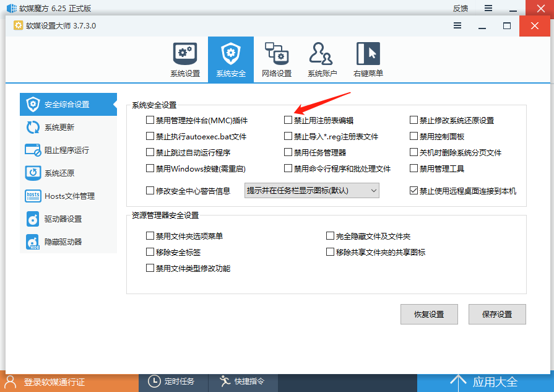The image size is (554, 392).
Task: Open the app hamburger menu
Action: pos(457,26)
